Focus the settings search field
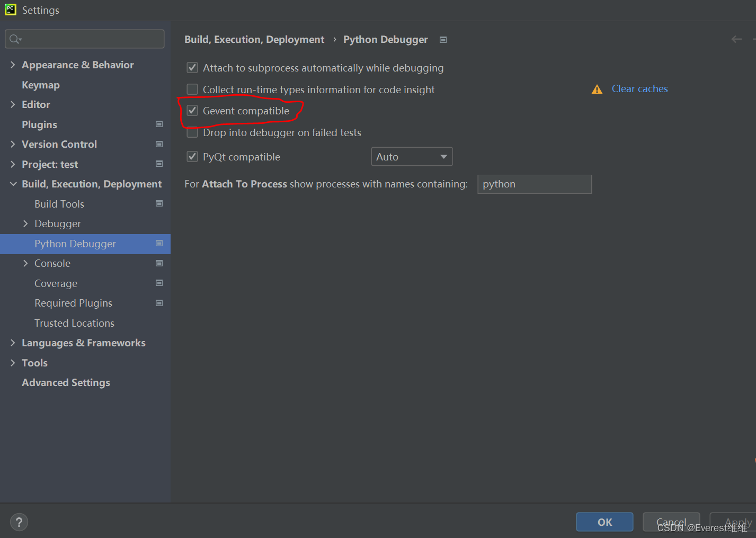The image size is (756, 538). click(x=85, y=39)
